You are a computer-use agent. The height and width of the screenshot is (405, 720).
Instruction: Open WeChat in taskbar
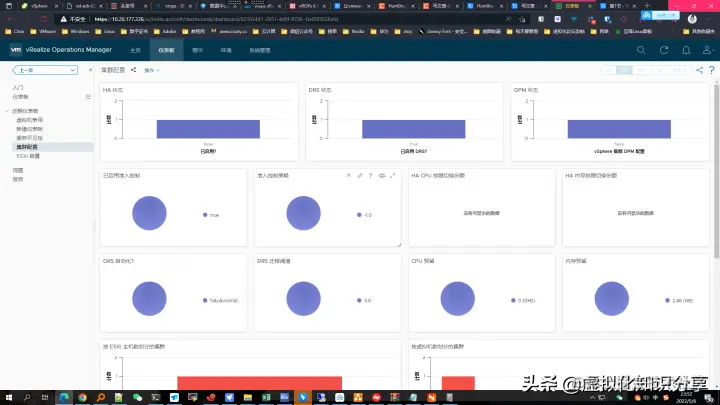137,397
